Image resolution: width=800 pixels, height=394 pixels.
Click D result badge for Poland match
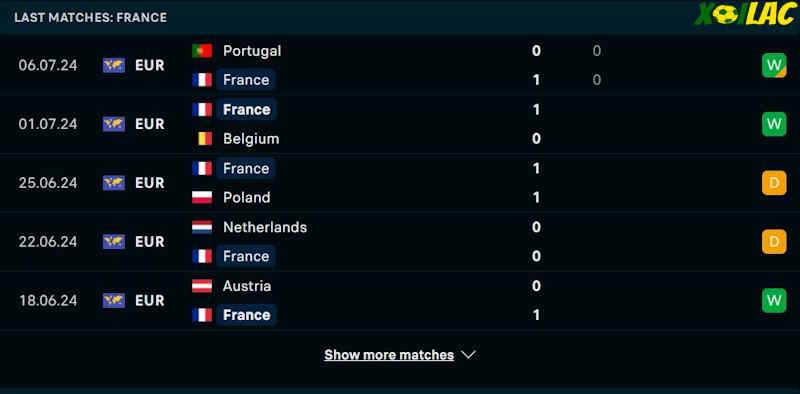(774, 183)
